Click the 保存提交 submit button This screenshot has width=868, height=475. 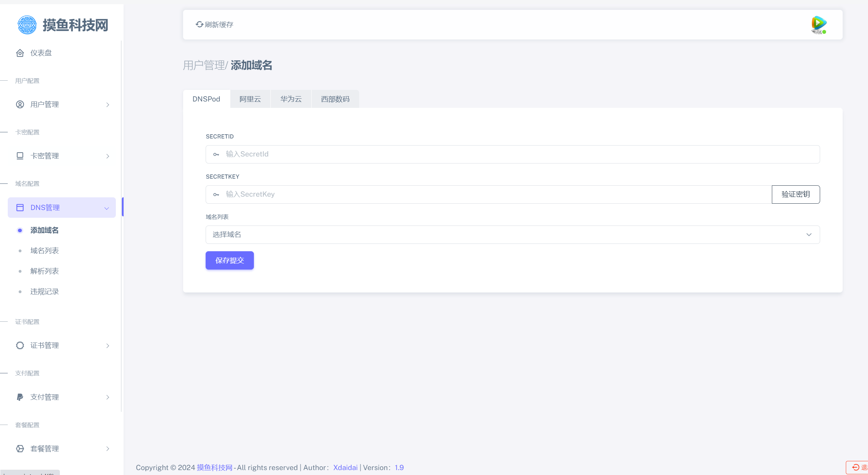pyautogui.click(x=230, y=260)
